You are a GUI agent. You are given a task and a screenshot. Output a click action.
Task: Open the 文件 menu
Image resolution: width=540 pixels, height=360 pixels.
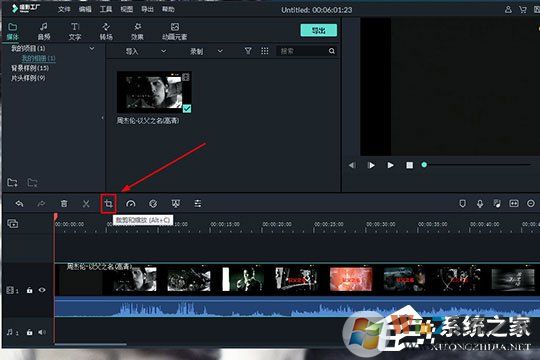click(64, 9)
